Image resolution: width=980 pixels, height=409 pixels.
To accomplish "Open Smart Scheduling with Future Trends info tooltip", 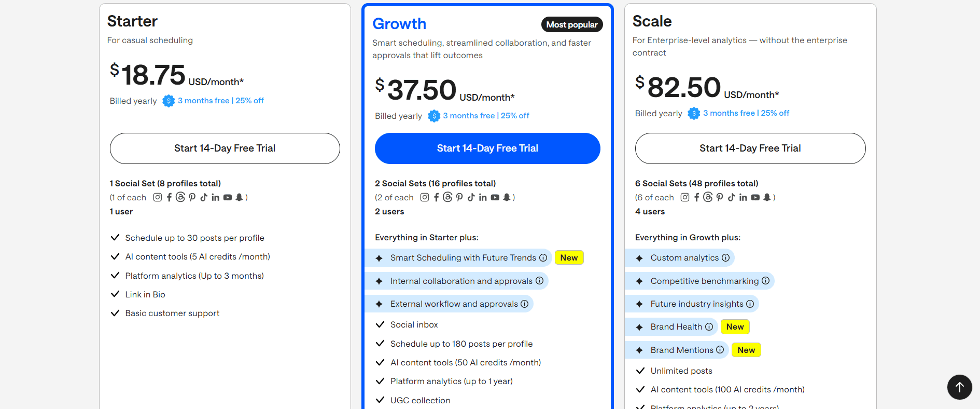I will [x=543, y=257].
